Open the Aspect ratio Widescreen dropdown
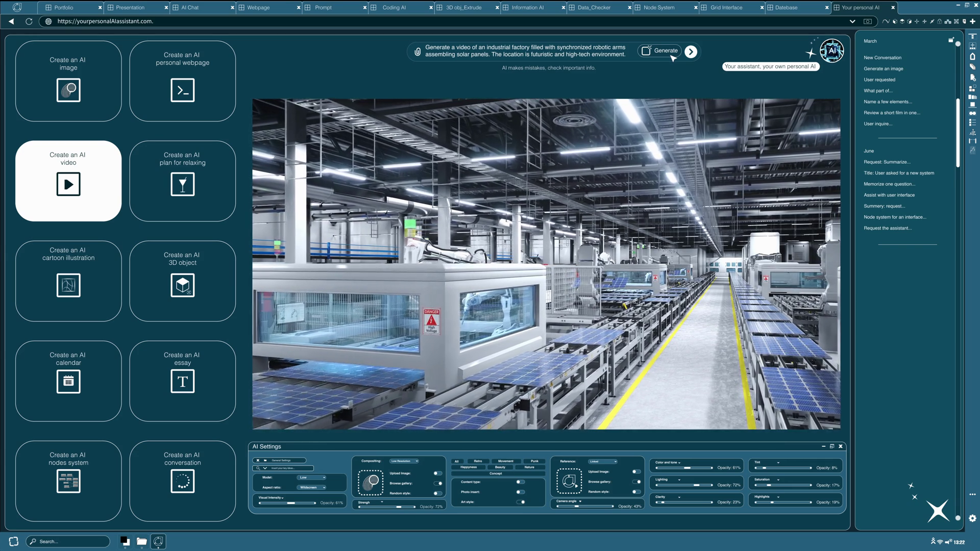This screenshot has width=980, height=551. click(312, 487)
